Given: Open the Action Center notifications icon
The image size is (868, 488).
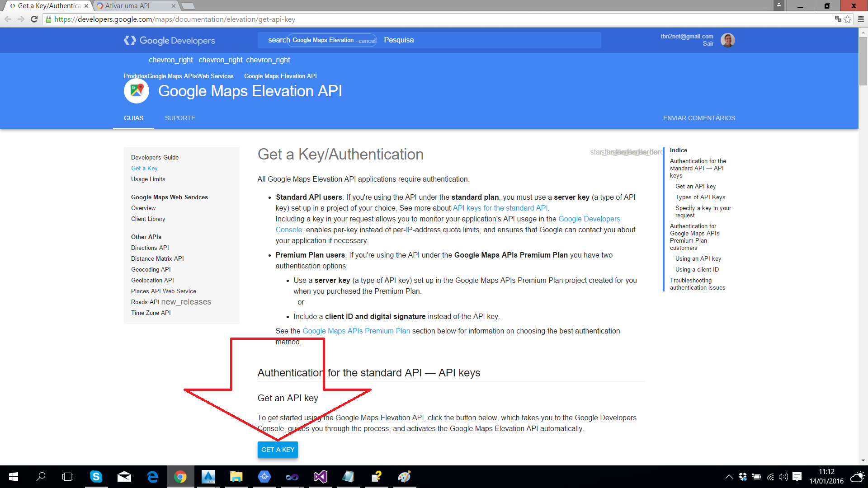Looking at the screenshot, I should [x=797, y=477].
